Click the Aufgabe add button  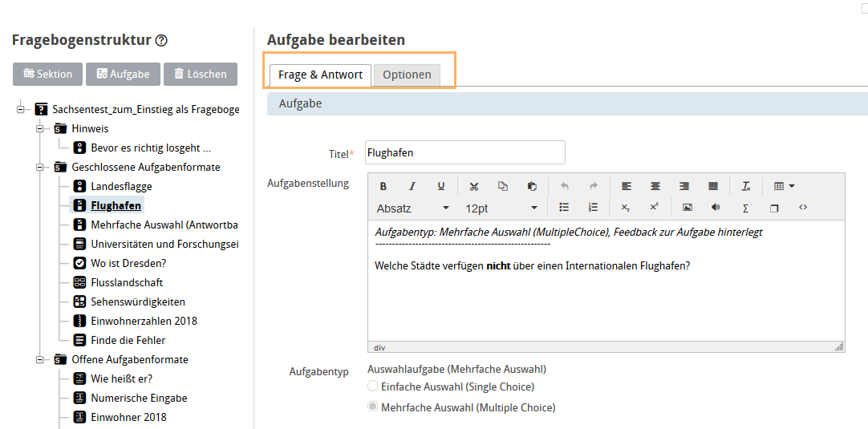[123, 74]
